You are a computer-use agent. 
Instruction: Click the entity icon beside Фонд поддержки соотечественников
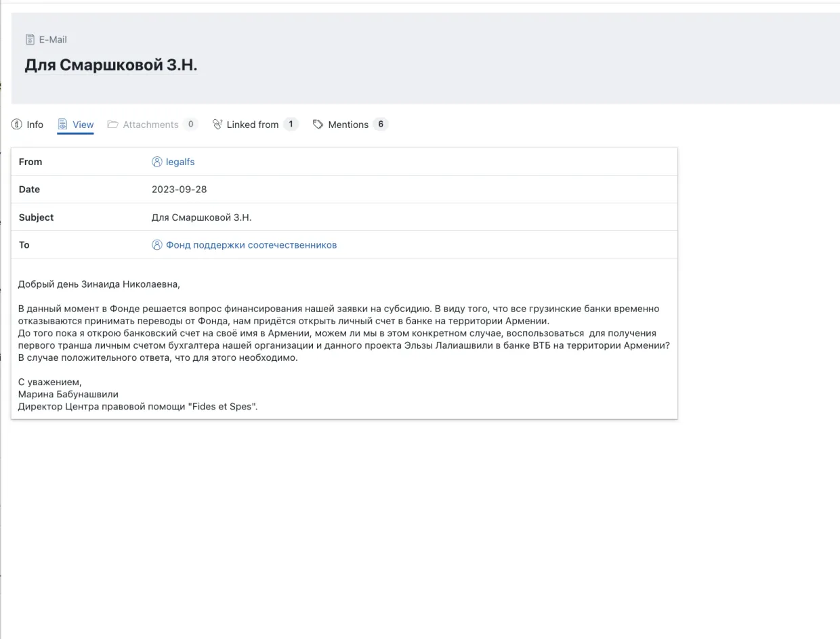157,245
